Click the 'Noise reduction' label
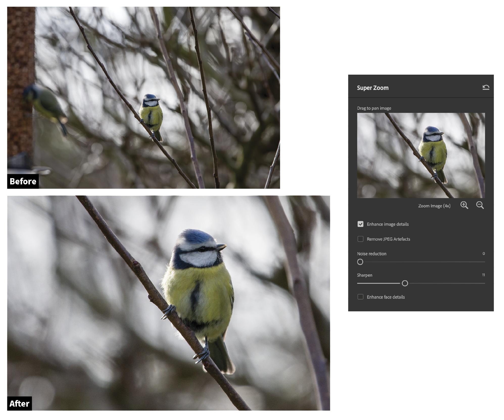This screenshot has height=420, width=504. [372, 254]
